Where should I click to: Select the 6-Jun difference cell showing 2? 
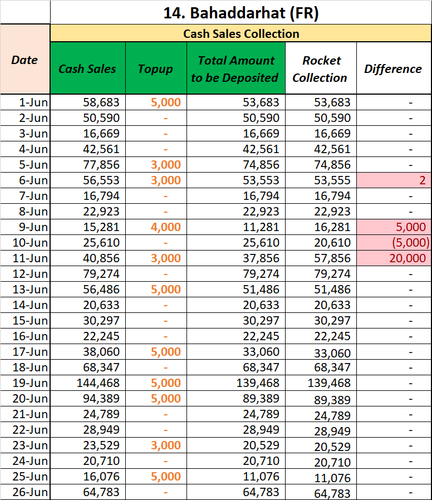pyautogui.click(x=394, y=180)
